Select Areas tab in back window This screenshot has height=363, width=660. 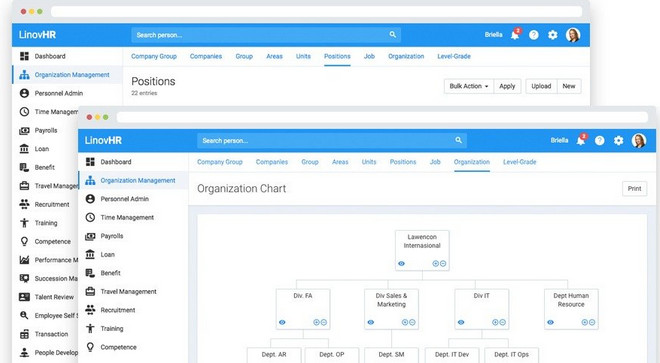tap(274, 56)
